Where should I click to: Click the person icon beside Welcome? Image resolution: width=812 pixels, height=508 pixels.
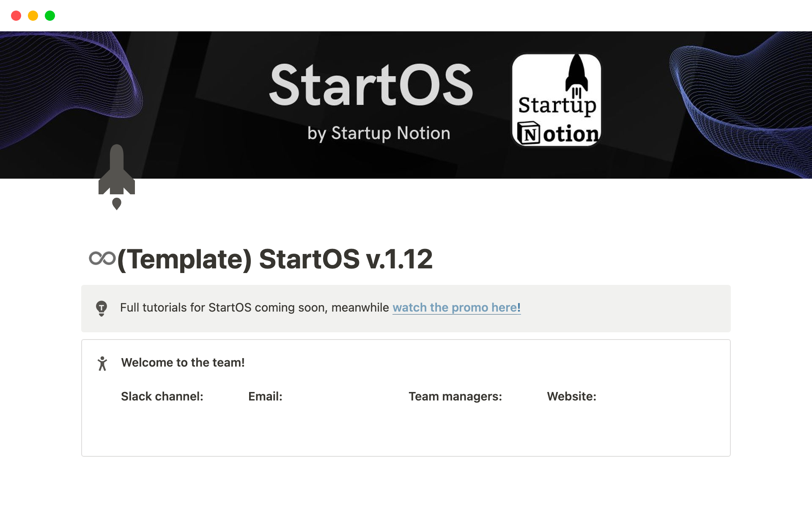[x=102, y=363]
